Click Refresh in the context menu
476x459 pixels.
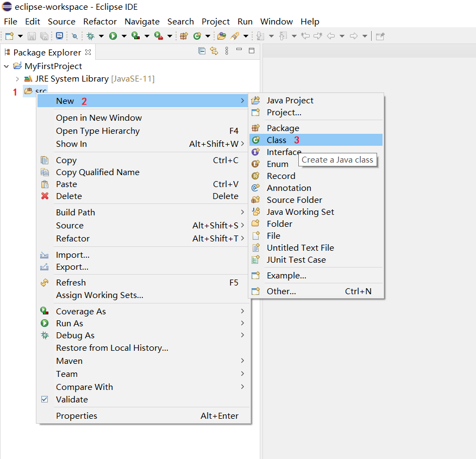(143, 282)
